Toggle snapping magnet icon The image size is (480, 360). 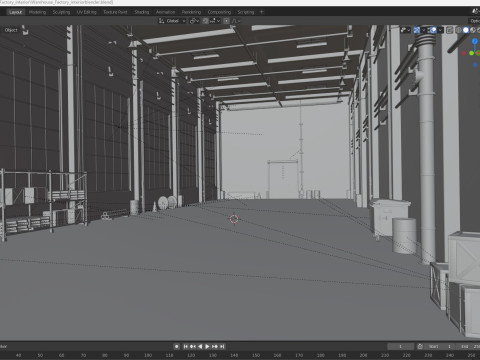pos(205,21)
